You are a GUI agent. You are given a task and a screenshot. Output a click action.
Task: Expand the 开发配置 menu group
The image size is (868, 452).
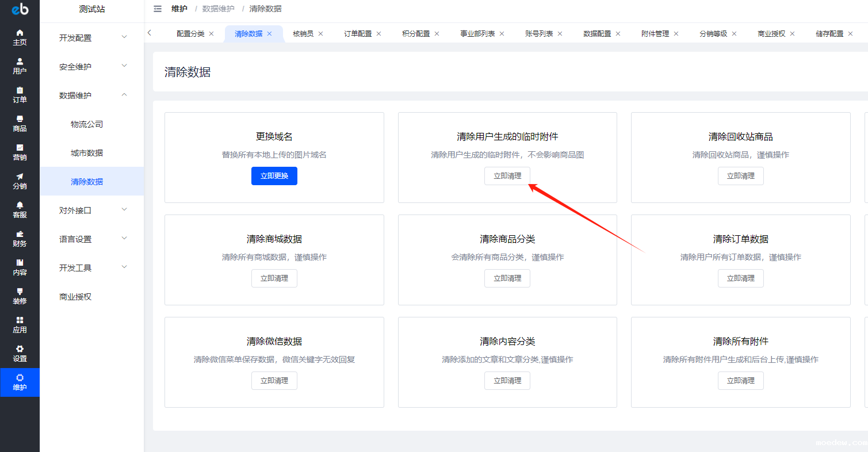(92, 38)
